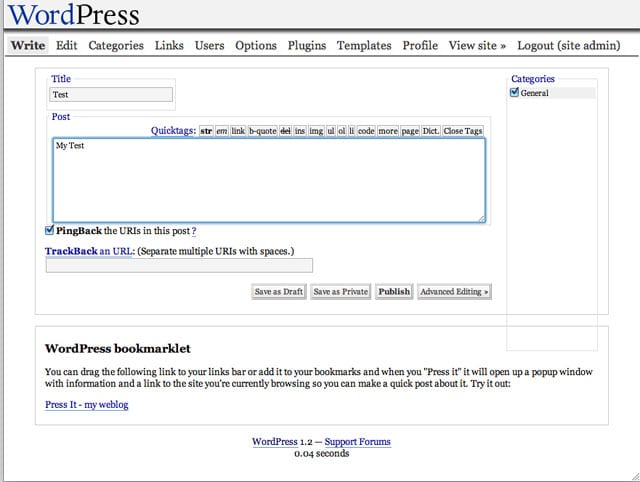Click the em italic quicktag
The height and width of the screenshot is (482, 640).
[x=222, y=131]
